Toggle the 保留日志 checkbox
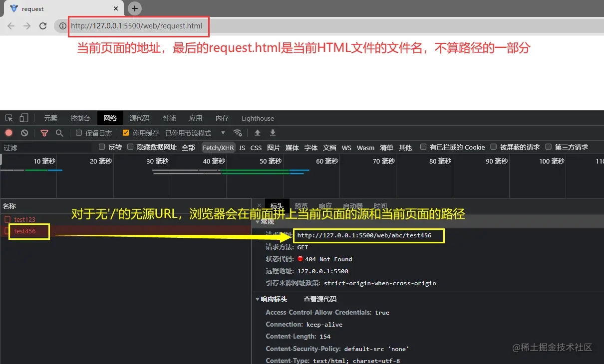This screenshot has width=604, height=364. pos(79,133)
